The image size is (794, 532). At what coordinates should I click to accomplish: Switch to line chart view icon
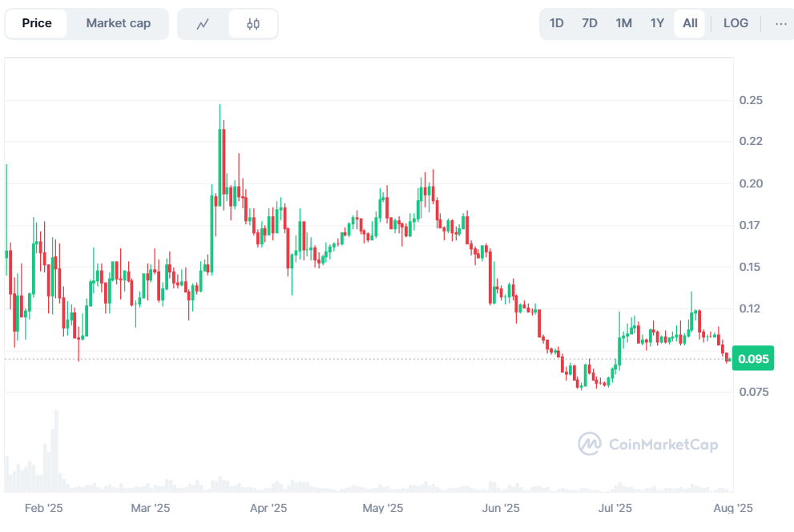pos(203,24)
